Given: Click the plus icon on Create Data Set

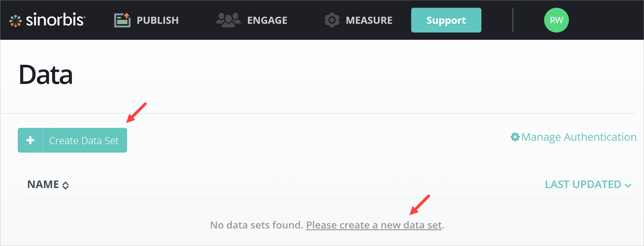Looking at the screenshot, I should click(x=31, y=140).
